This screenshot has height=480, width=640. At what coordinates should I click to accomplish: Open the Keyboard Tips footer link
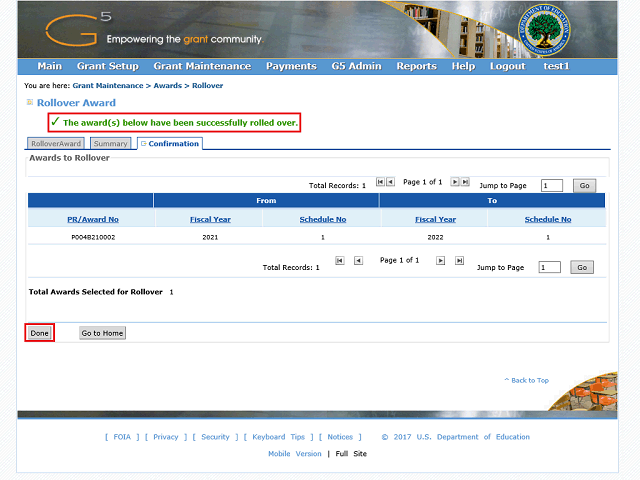coord(279,437)
